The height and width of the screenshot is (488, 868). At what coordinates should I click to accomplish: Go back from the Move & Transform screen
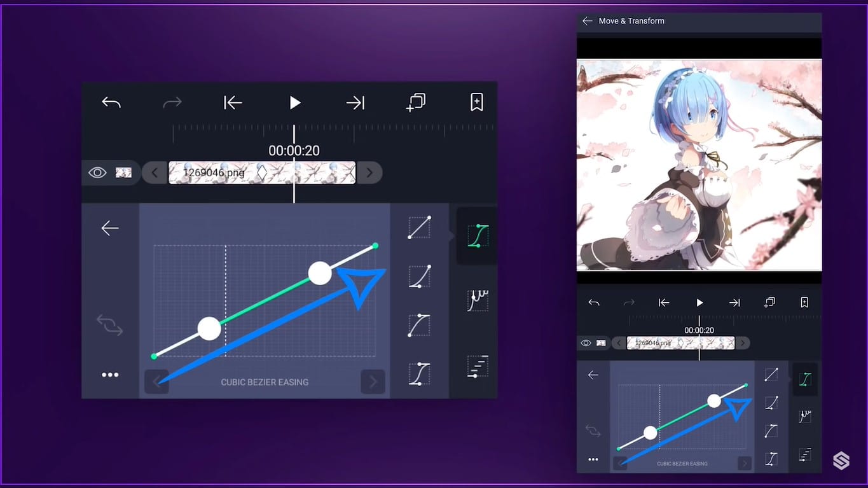coord(587,21)
